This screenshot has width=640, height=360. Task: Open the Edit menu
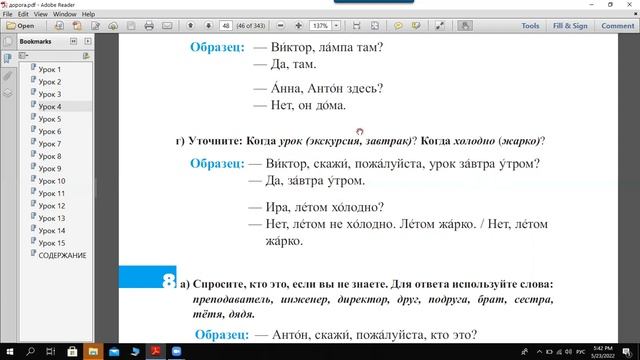point(23,14)
